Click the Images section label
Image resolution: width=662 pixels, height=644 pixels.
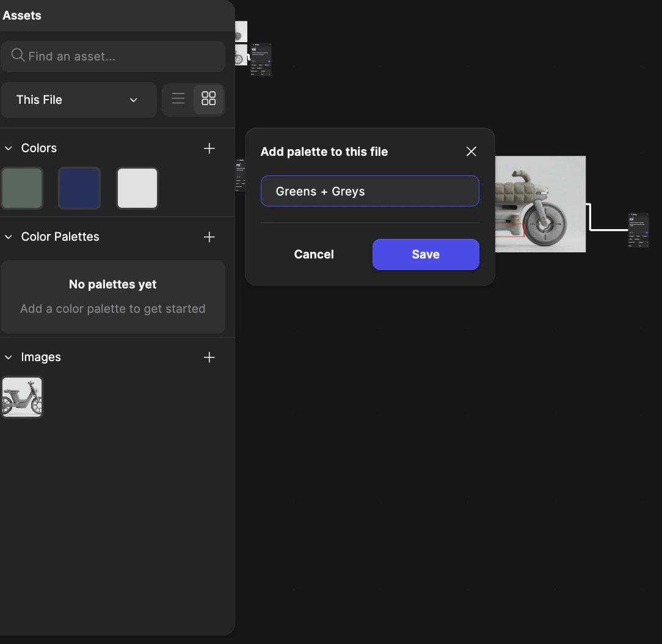point(41,357)
